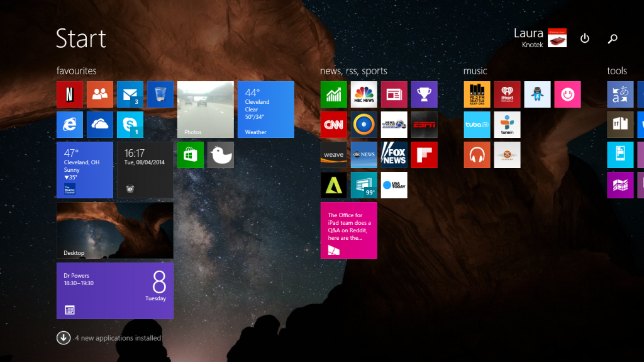Screen dimensions: 644x362
Task: Open the Finance chart tile
Action: [333, 94]
